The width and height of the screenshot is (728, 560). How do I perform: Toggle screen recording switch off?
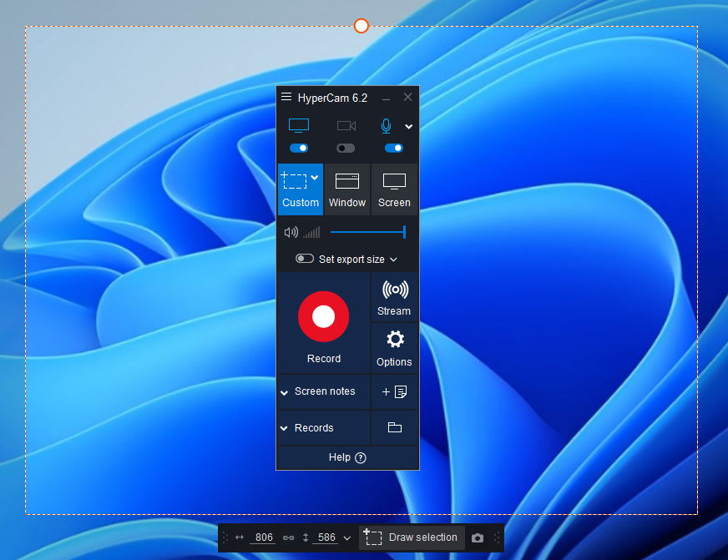pyautogui.click(x=299, y=148)
